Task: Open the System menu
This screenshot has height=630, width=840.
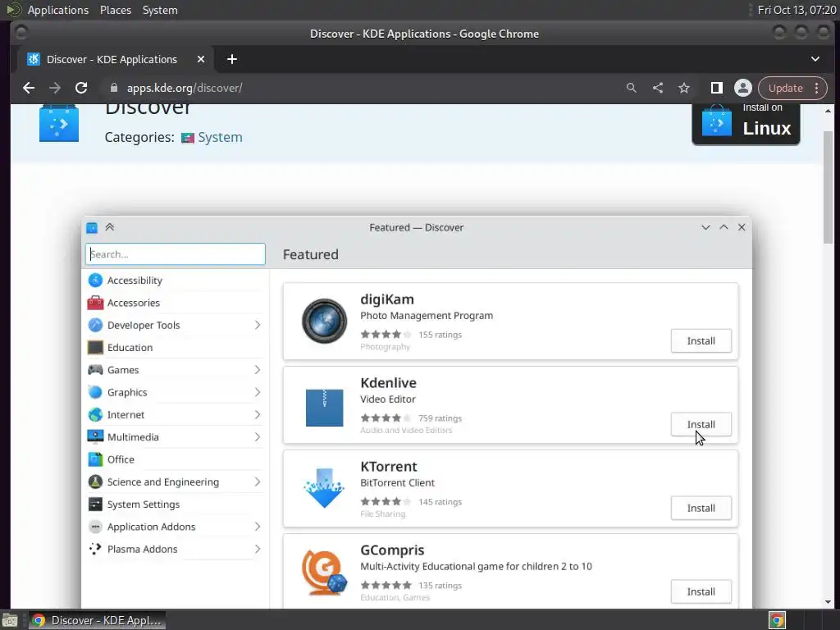Action: pyautogui.click(x=160, y=10)
